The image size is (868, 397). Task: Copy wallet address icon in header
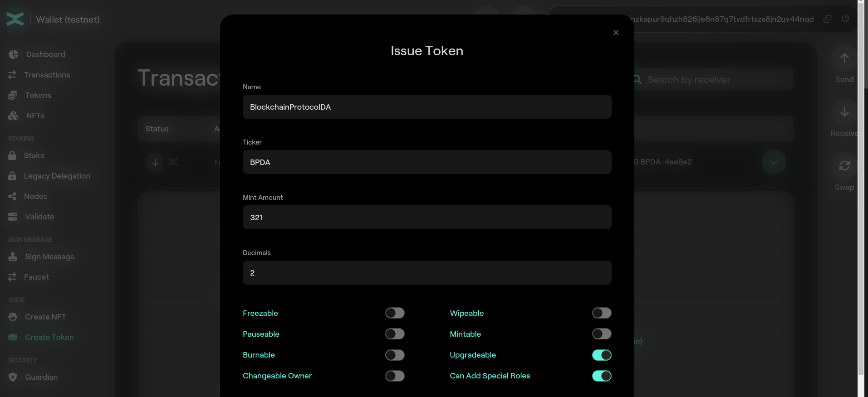click(828, 19)
